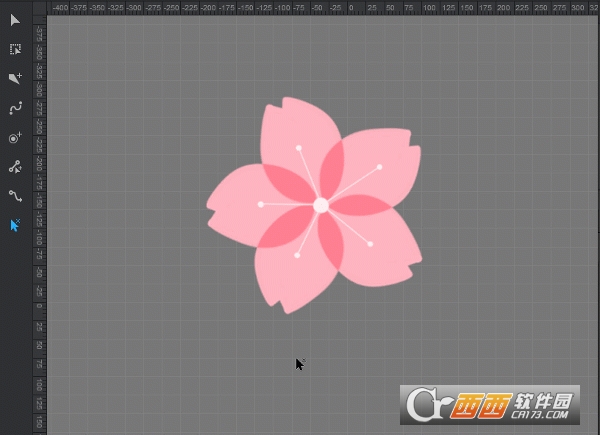
Task: Click the white center circle of the flower
Action: point(321,205)
